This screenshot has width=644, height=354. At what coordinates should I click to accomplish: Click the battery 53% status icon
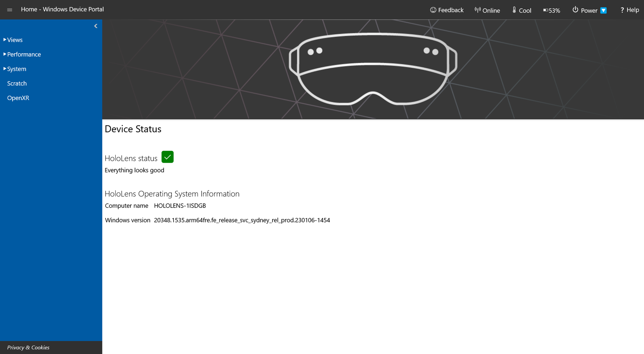click(x=552, y=10)
